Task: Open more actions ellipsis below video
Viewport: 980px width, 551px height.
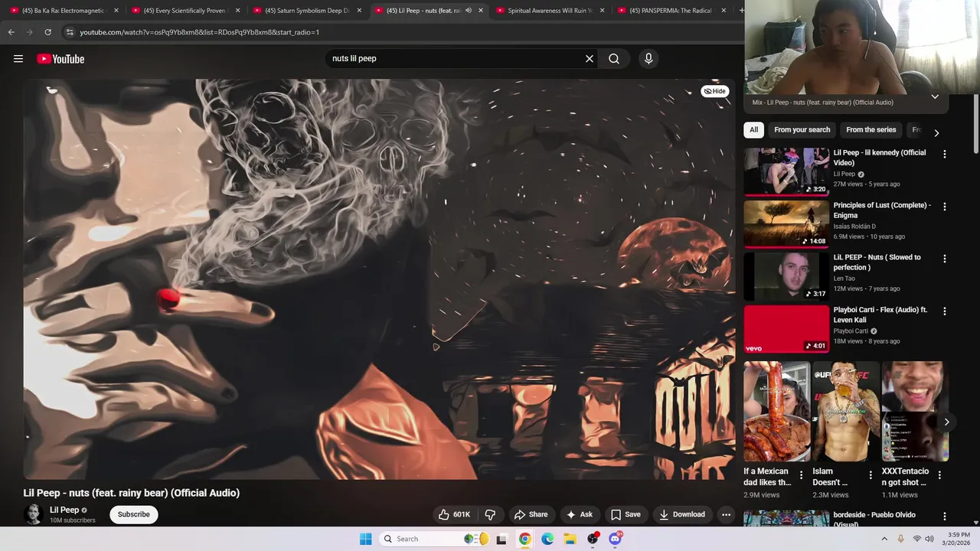Action: pyautogui.click(x=726, y=514)
